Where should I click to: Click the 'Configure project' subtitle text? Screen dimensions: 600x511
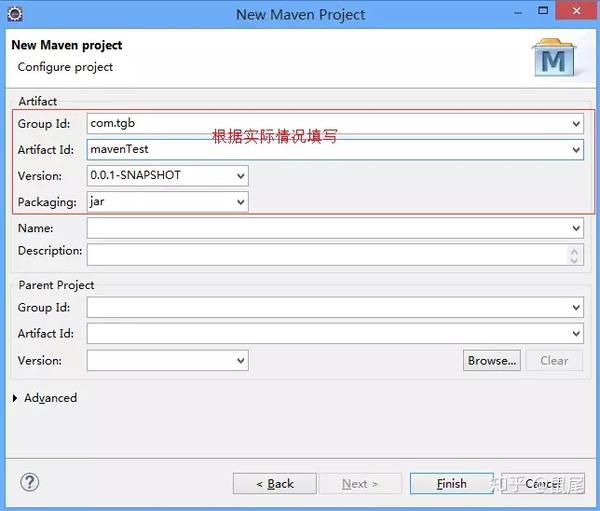pyautogui.click(x=65, y=67)
